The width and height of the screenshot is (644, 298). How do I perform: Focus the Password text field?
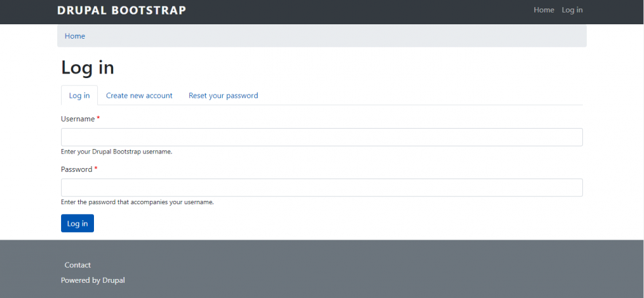click(321, 188)
